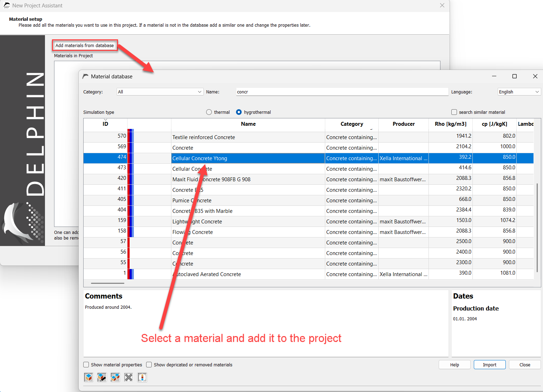Select the Cellular Concrete Ytong row
543x392 pixels.
click(x=308, y=158)
